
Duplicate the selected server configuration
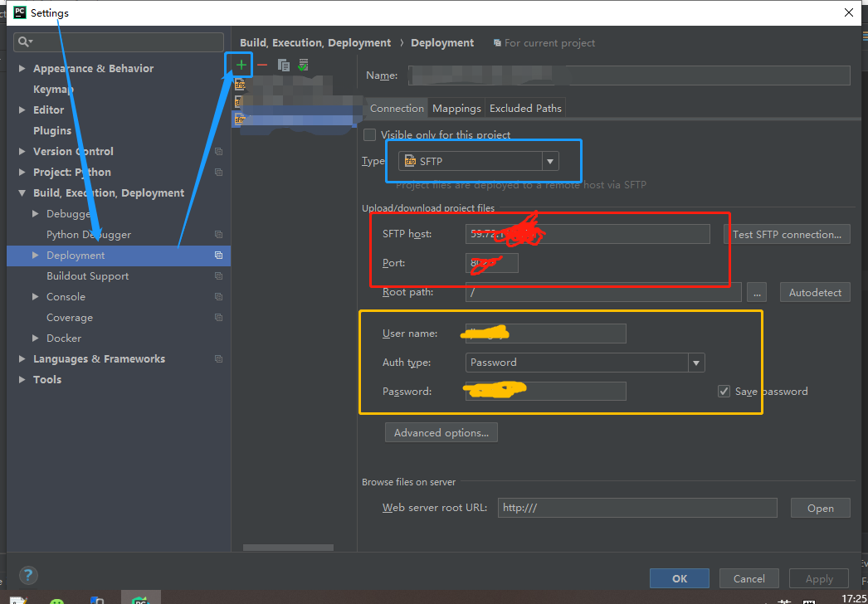(x=282, y=64)
